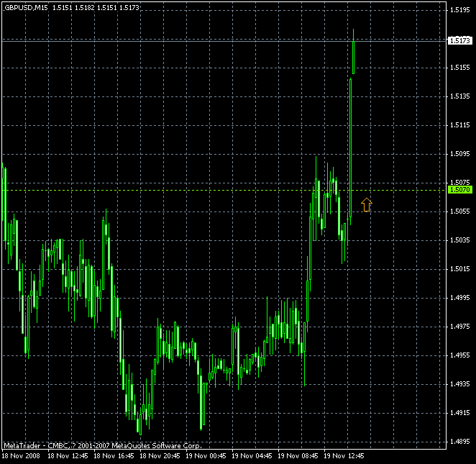Click the 1.4955 price axis label
Screen dimensions: 476x464
pos(459,355)
